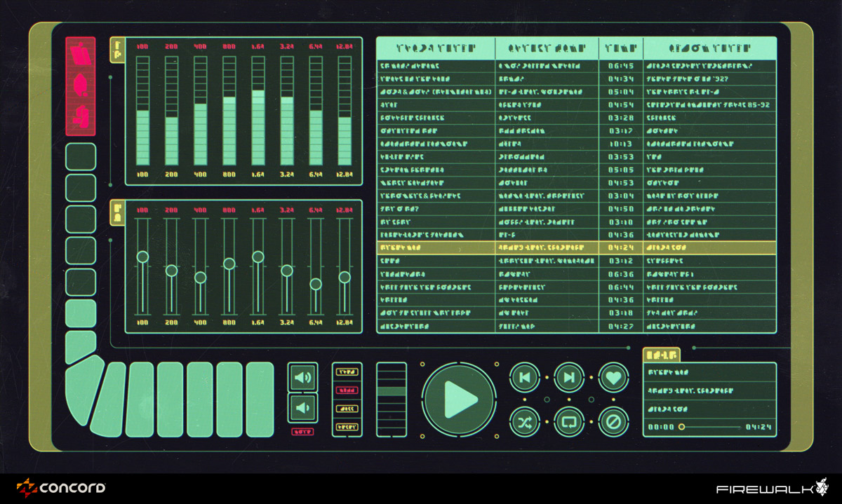The height and width of the screenshot is (504, 842).
Task: Click the yellow tab above the now-playing panel
Action: point(661,355)
